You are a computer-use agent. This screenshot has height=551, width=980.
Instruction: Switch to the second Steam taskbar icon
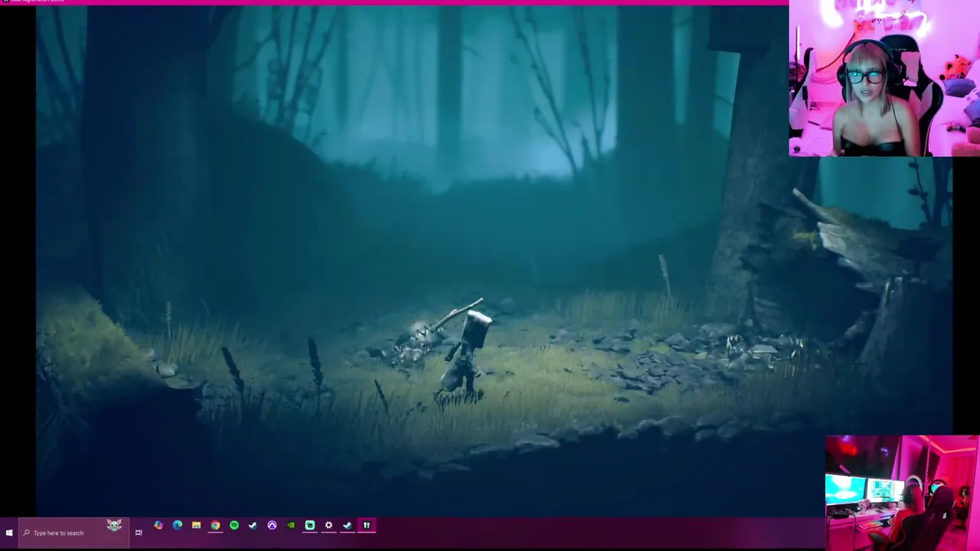[x=348, y=525]
